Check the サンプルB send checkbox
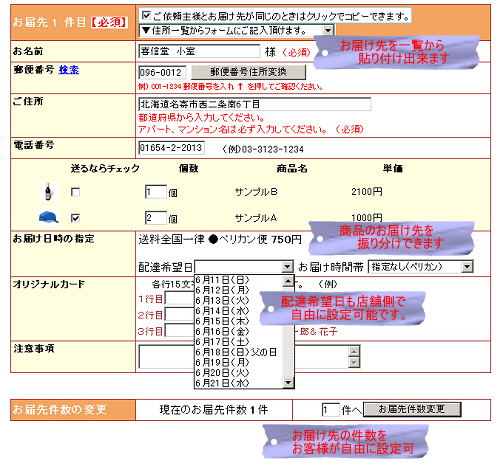The image size is (500, 465). pos(76,192)
